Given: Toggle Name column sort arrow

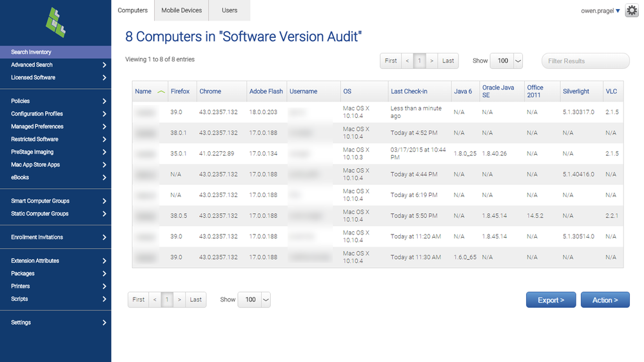Looking at the screenshot, I should (161, 91).
